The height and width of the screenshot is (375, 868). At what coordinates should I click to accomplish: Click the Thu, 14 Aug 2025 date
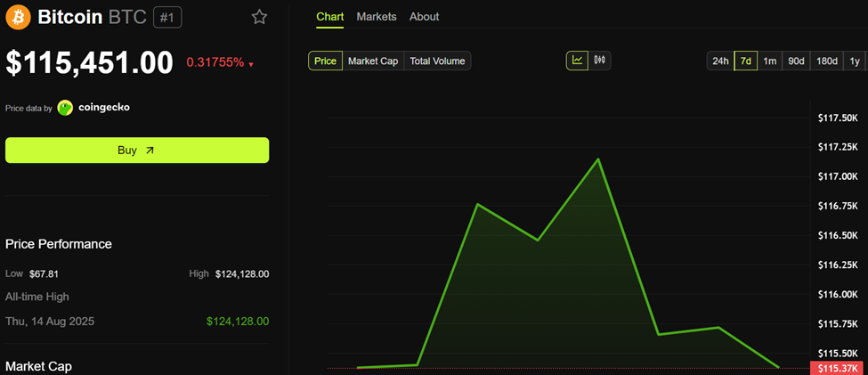50,322
